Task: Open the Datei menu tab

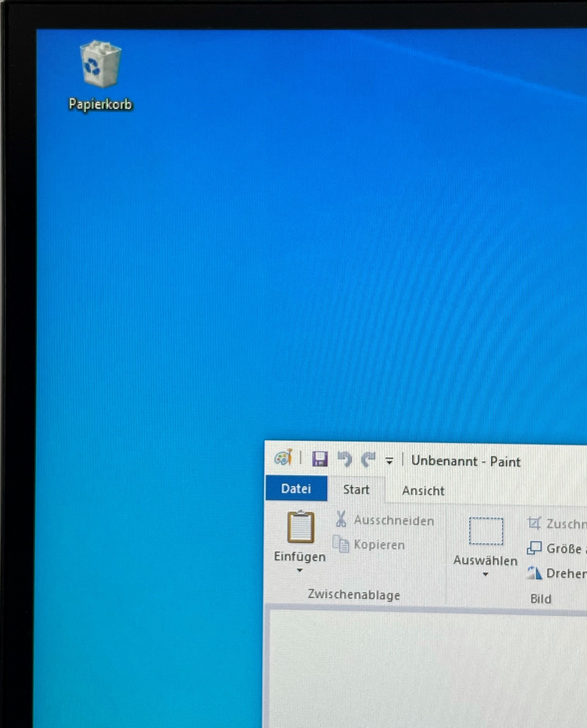Action: (296, 489)
